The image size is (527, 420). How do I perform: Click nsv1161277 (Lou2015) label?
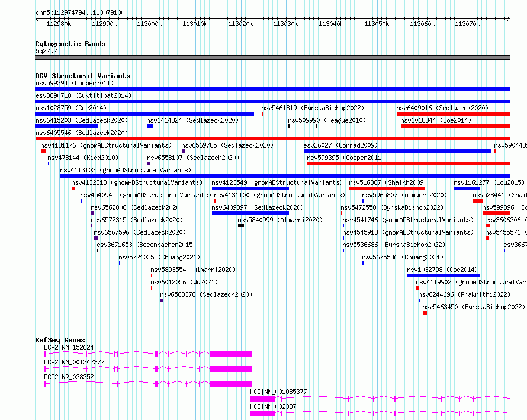[489, 182]
